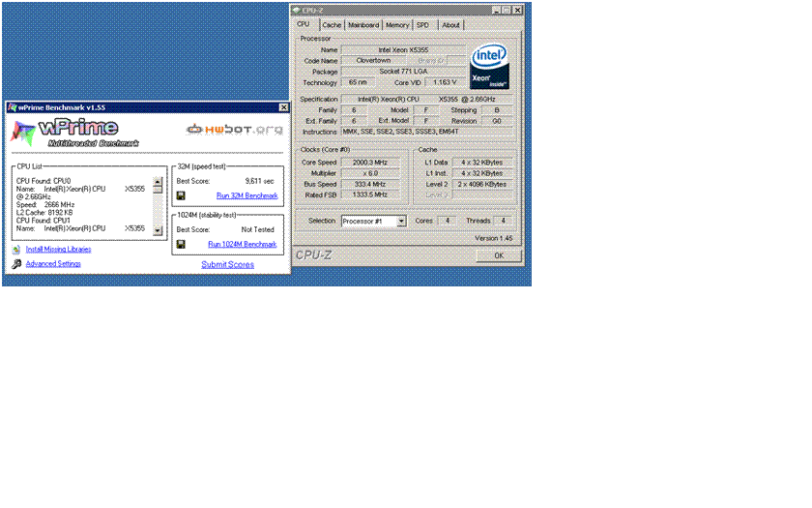This screenshot has height=508, width=812.
Task: Click the 'x 6.0' multiplier value
Action: 370,173
